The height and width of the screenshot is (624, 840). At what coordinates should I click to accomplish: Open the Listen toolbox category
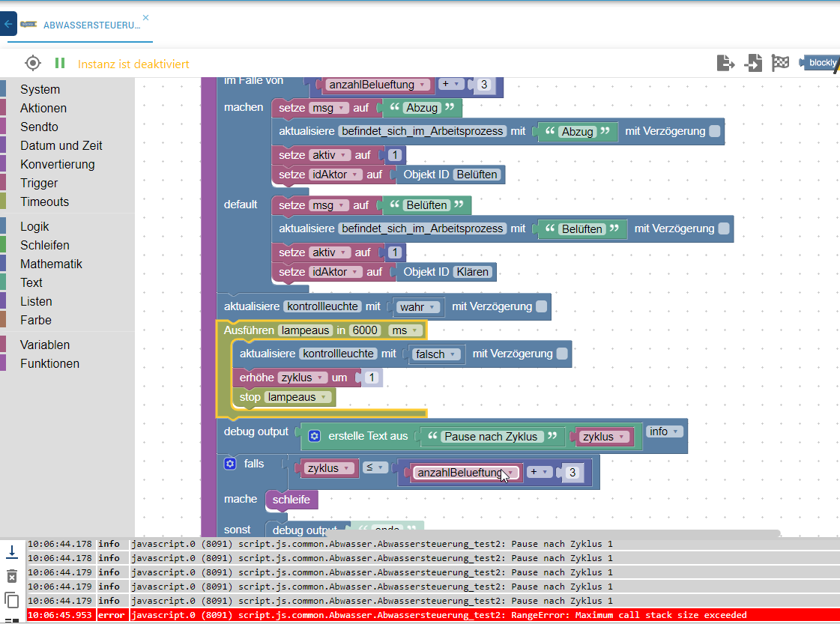(37, 302)
